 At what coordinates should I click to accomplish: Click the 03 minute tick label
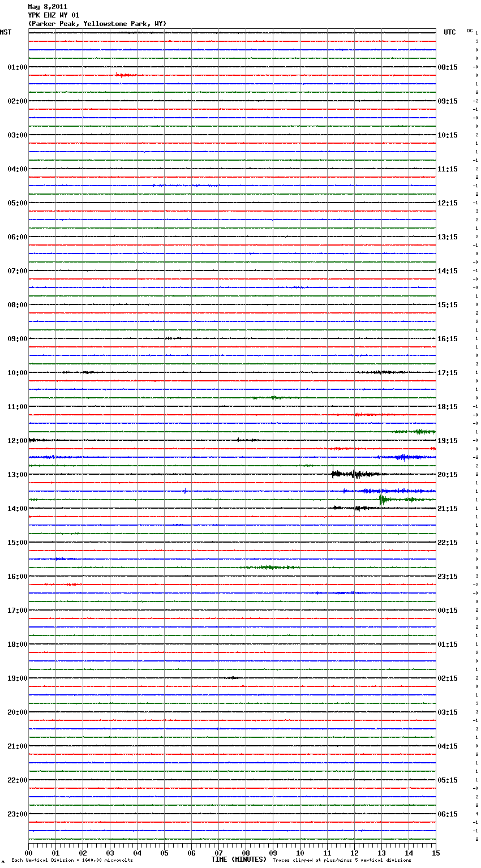pos(110,853)
